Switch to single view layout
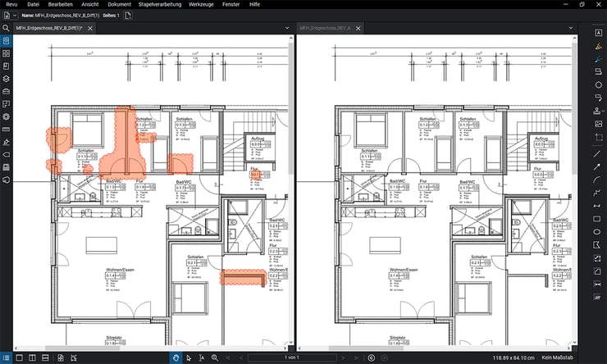607x364 pixels. (19, 357)
